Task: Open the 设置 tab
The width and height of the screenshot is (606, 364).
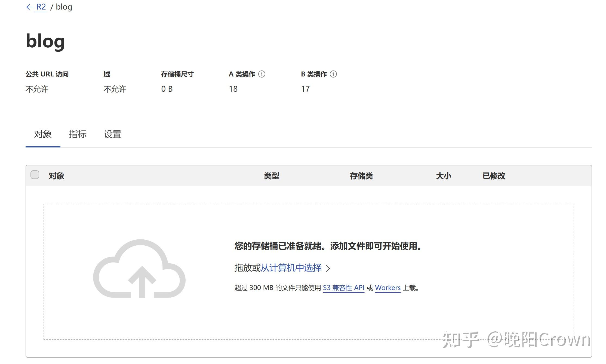Action: pos(112,134)
